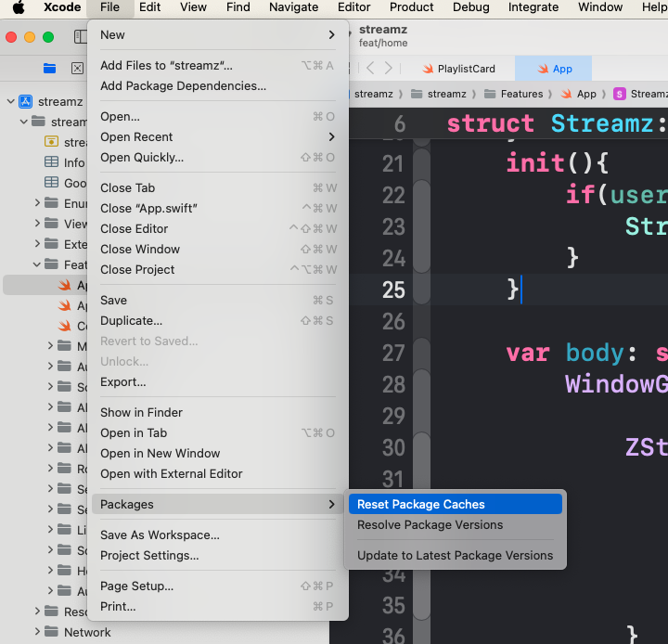Select Open Quickly menu item
Image resolution: width=668 pixels, height=644 pixels.
tap(218, 157)
